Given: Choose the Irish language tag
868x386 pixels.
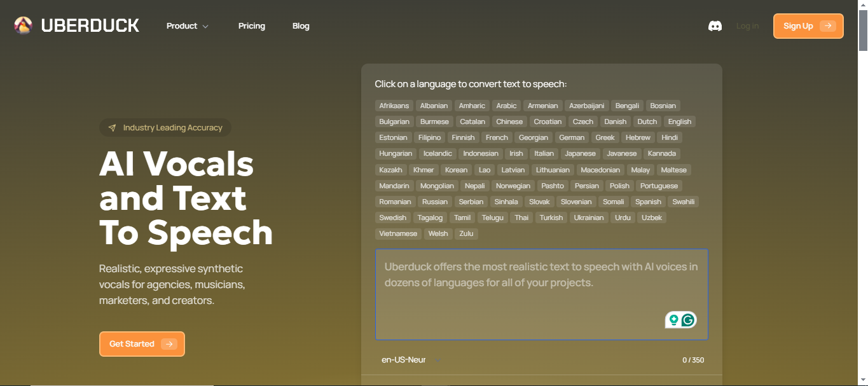Looking at the screenshot, I should (x=516, y=153).
